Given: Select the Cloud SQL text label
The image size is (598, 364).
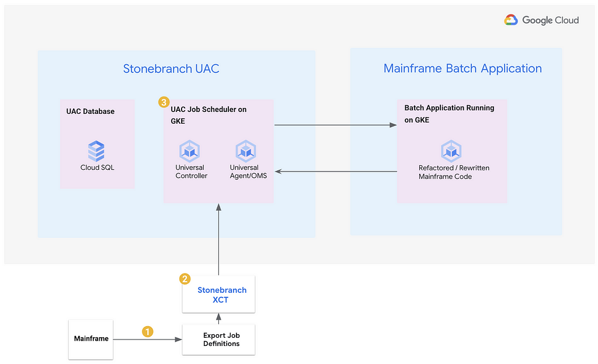Looking at the screenshot, I should [x=98, y=167].
